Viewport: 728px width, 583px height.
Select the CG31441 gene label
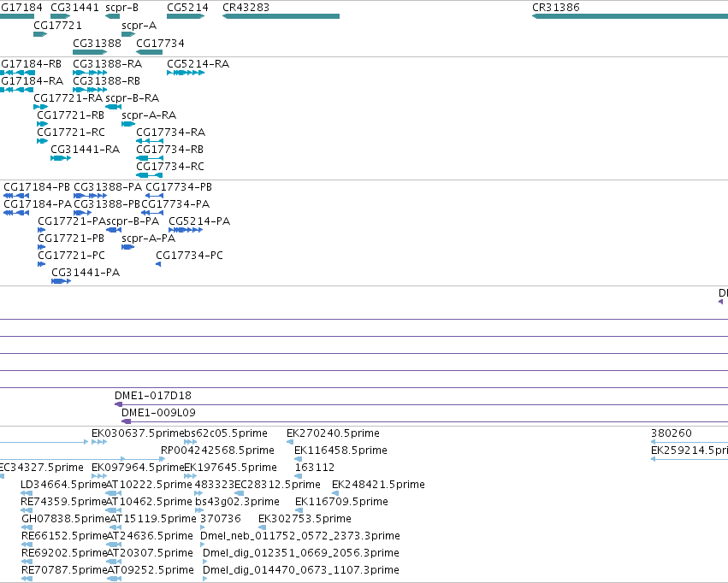pyautogui.click(x=74, y=8)
